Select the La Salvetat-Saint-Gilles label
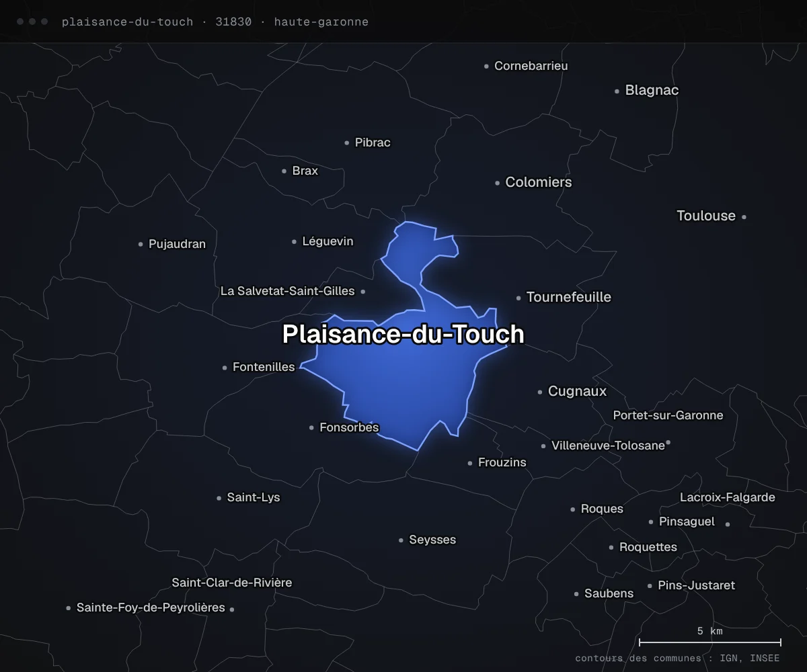The width and height of the screenshot is (807, 672). [x=288, y=291]
